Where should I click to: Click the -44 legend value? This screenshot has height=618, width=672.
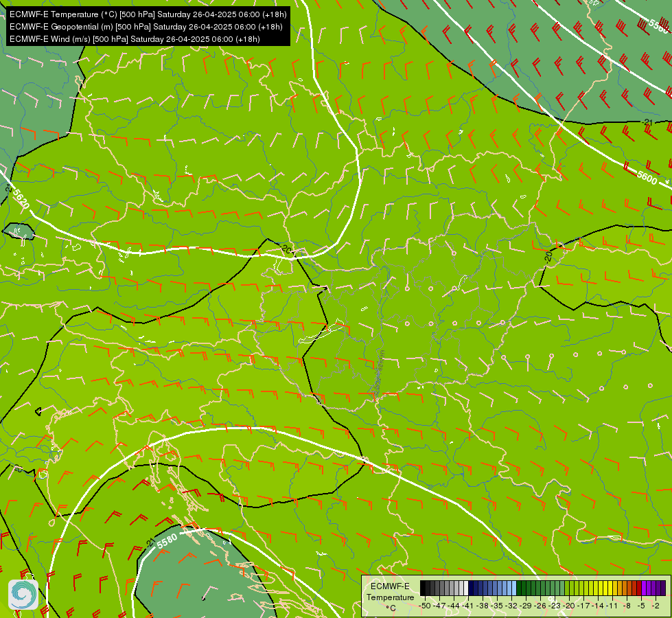[x=454, y=606]
